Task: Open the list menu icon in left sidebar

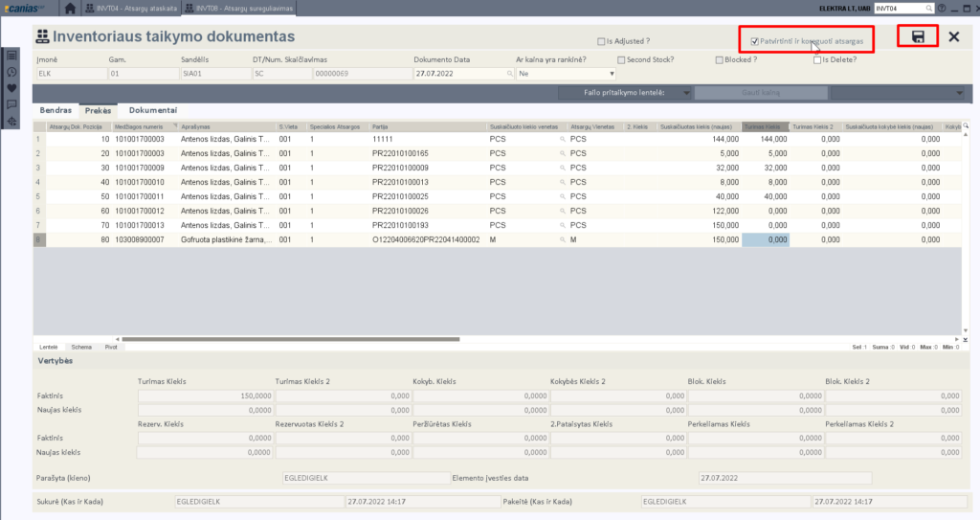Action: [11, 56]
